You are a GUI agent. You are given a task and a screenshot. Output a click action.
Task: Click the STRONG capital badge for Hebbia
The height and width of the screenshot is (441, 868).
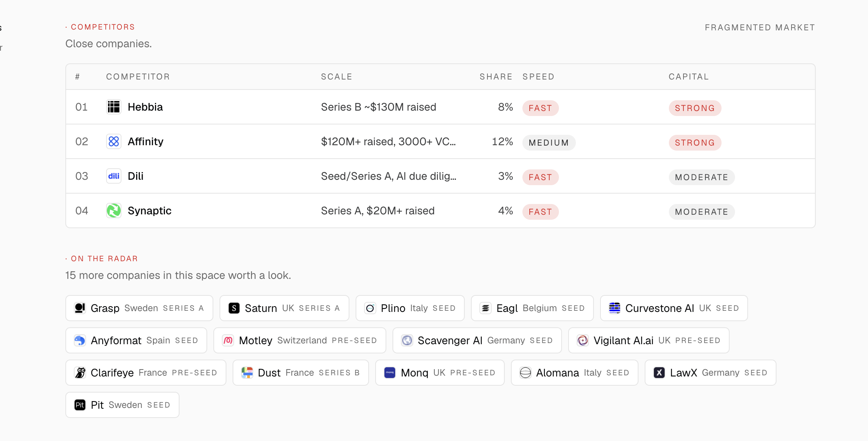[x=695, y=108]
